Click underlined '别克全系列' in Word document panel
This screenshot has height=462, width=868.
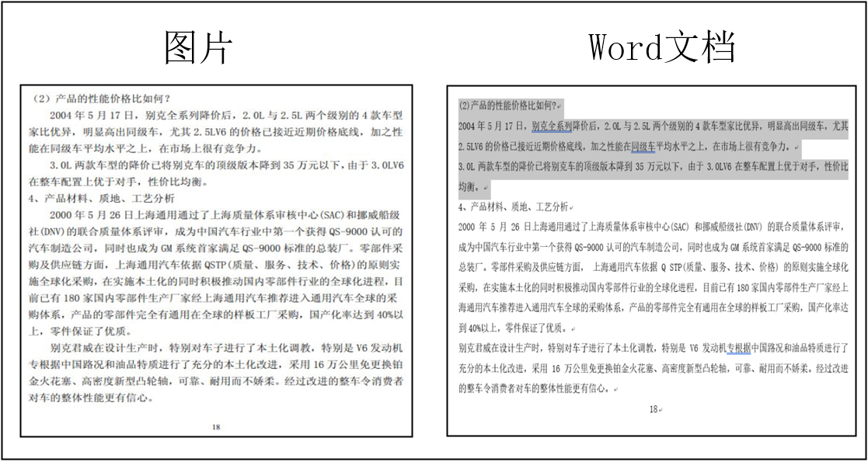click(x=552, y=126)
